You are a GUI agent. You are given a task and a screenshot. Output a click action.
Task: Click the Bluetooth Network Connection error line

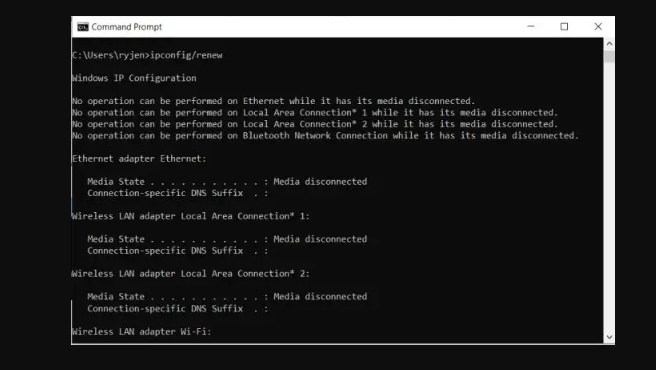(325, 136)
